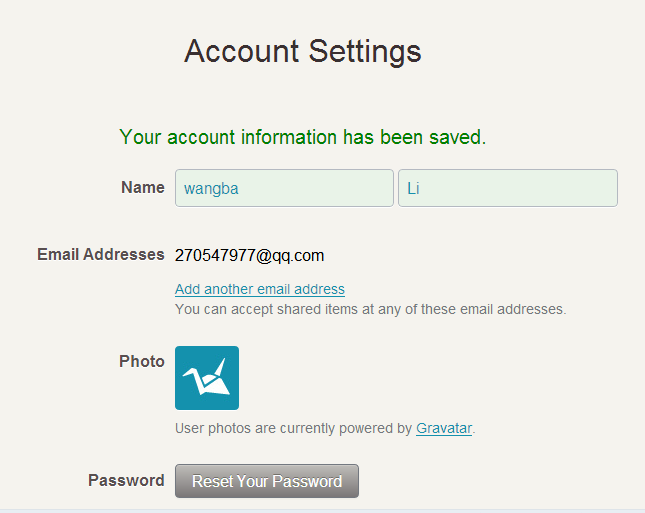The width and height of the screenshot is (645, 513).
Task: Click the Name field label
Action: point(142,187)
